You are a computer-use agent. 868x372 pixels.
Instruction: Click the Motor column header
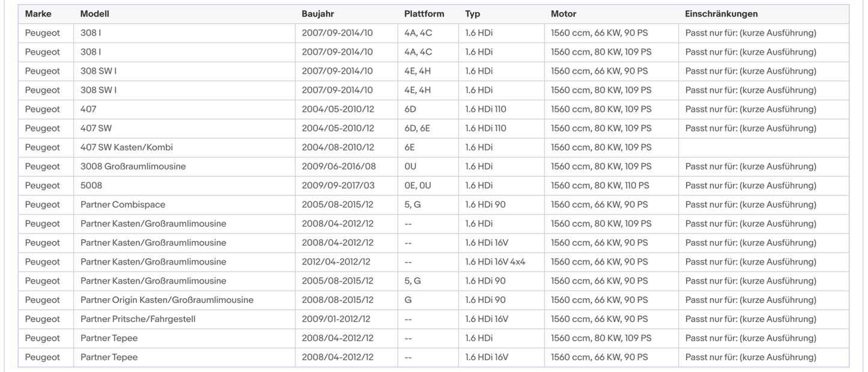[563, 14]
